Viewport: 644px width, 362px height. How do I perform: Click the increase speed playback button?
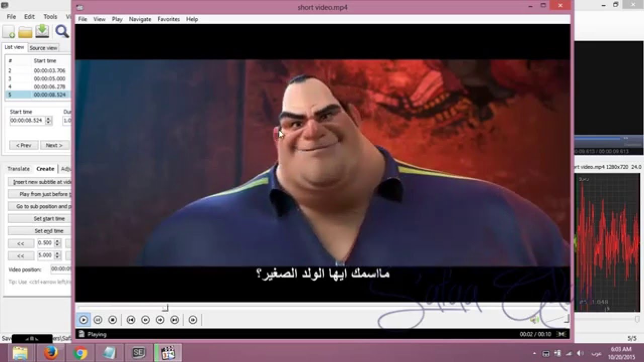pyautogui.click(x=160, y=319)
